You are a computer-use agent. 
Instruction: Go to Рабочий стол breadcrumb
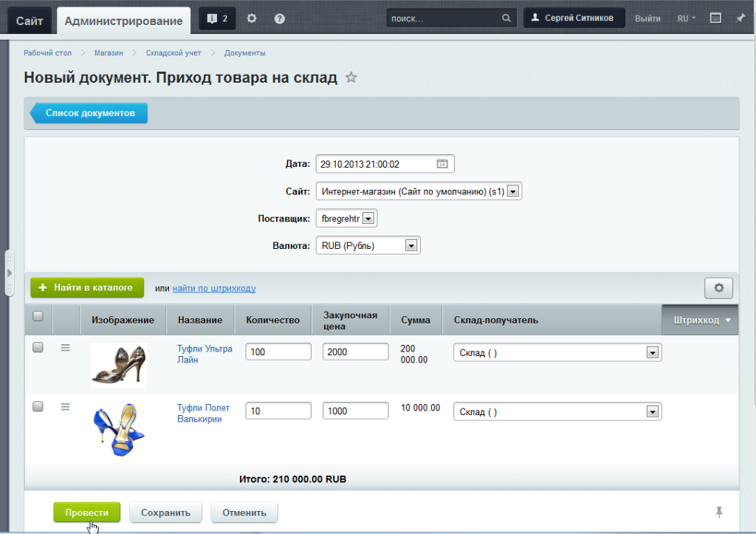(x=48, y=53)
